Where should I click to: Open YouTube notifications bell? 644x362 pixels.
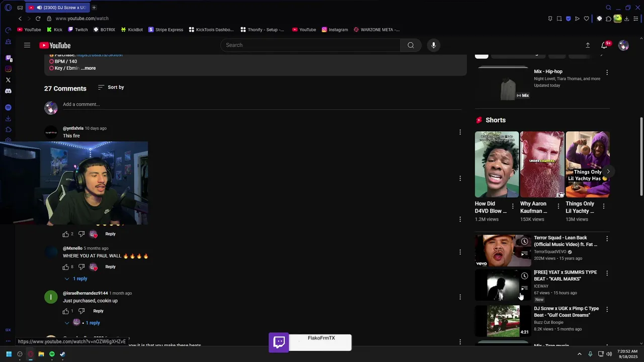(604, 45)
